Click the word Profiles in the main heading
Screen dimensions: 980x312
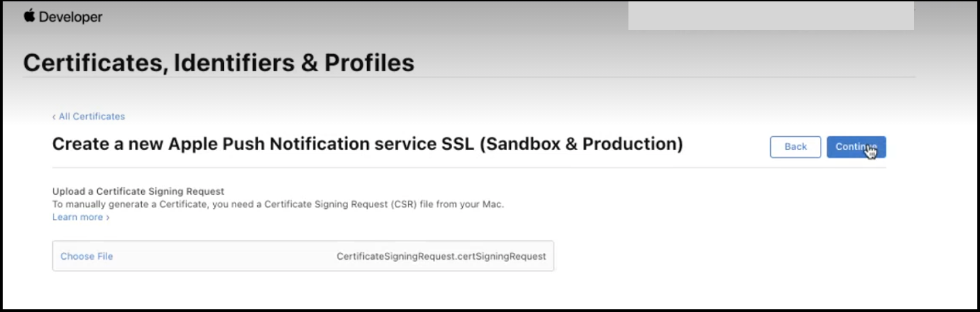pyautogui.click(x=369, y=63)
